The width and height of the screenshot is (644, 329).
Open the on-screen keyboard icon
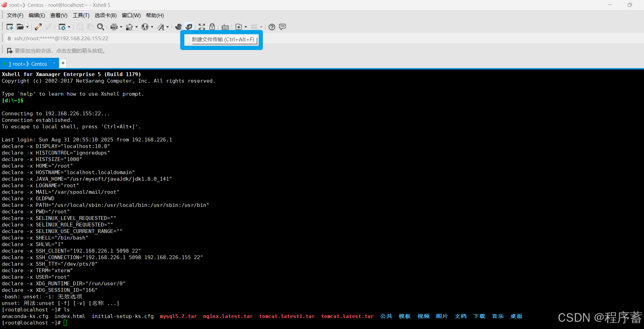tap(225, 26)
